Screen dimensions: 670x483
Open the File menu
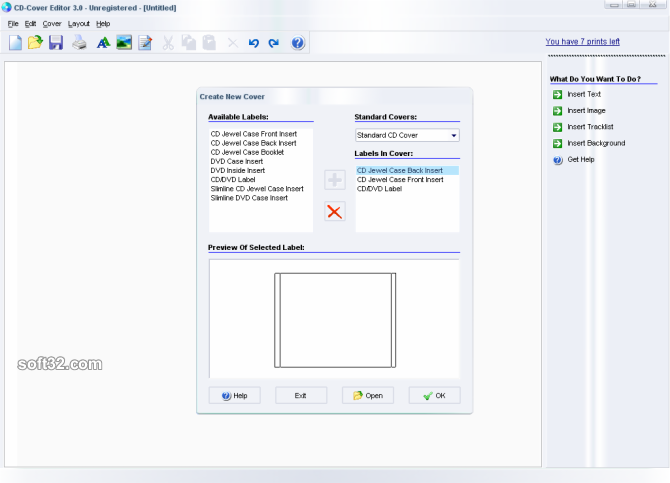tap(13, 24)
